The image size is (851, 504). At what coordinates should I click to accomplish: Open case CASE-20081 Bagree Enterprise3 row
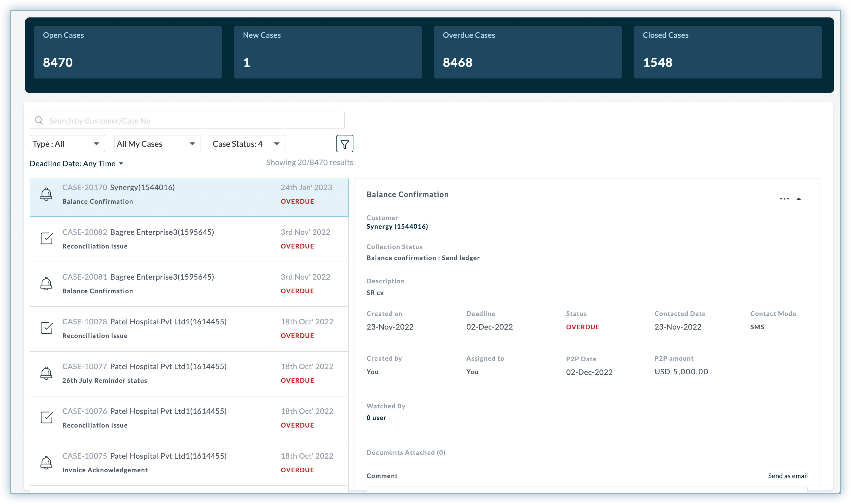pyautogui.click(x=189, y=284)
